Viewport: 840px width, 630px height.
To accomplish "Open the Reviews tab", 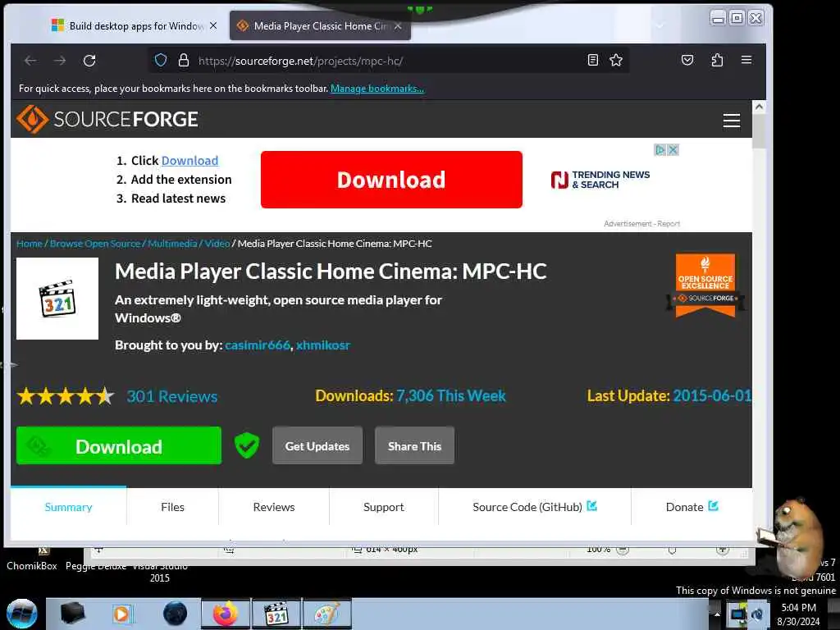I will pos(274,507).
